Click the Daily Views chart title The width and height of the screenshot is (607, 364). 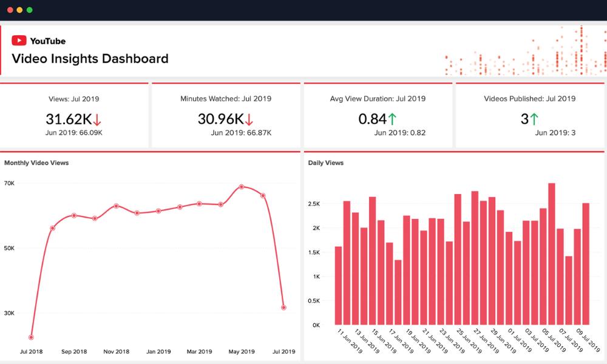pos(326,163)
